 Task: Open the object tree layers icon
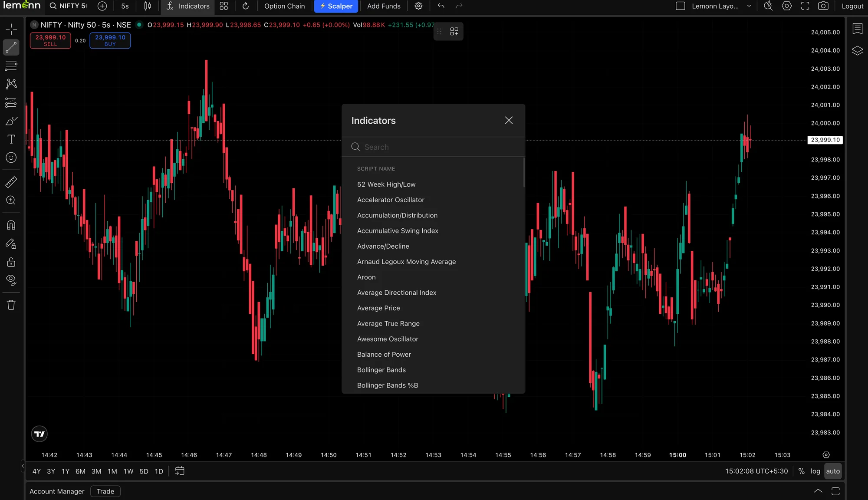pyautogui.click(x=858, y=51)
